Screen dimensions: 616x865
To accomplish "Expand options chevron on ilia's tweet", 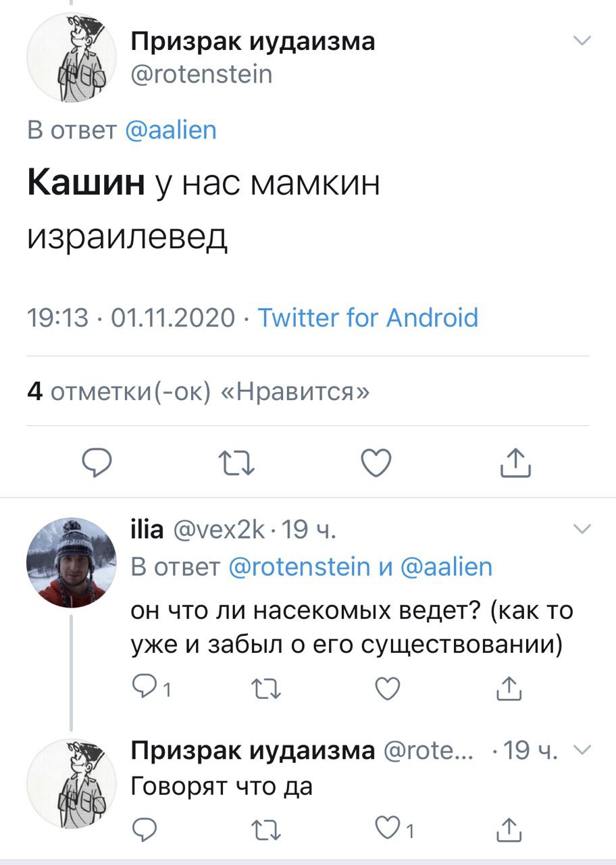I will coord(582,528).
